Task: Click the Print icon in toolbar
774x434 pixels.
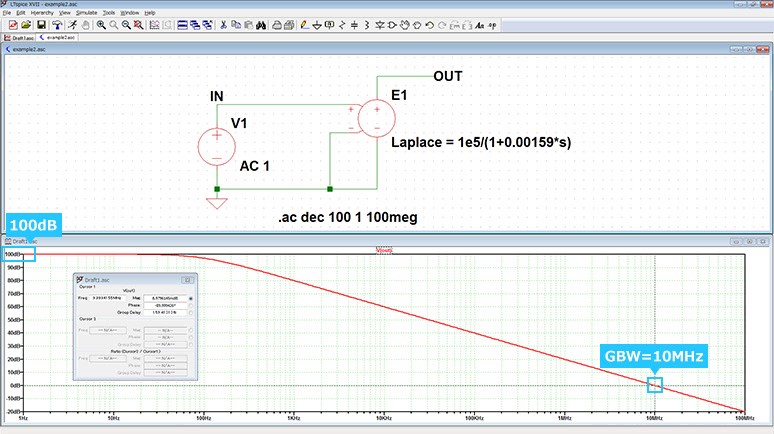Action: click(x=275, y=24)
